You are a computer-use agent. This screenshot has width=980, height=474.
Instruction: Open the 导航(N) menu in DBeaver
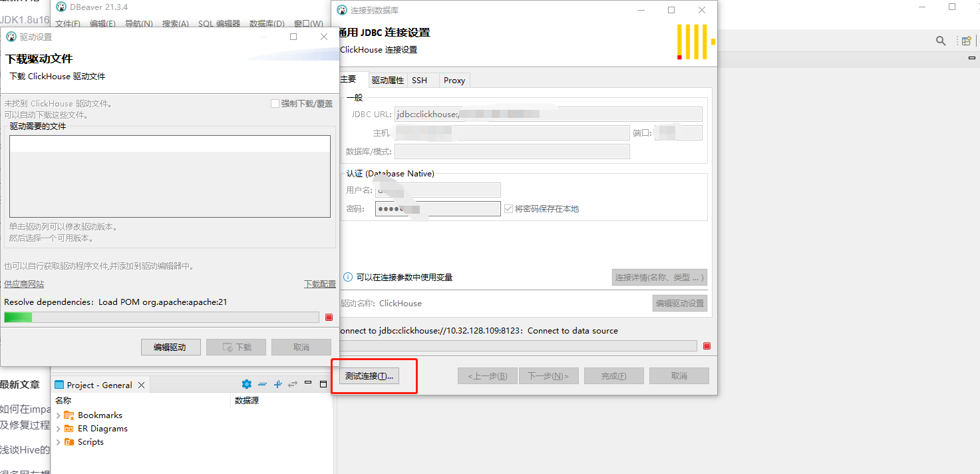tap(139, 24)
